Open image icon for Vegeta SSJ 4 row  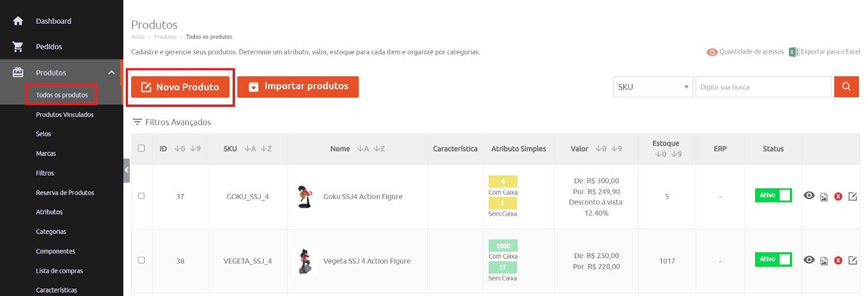point(824,261)
